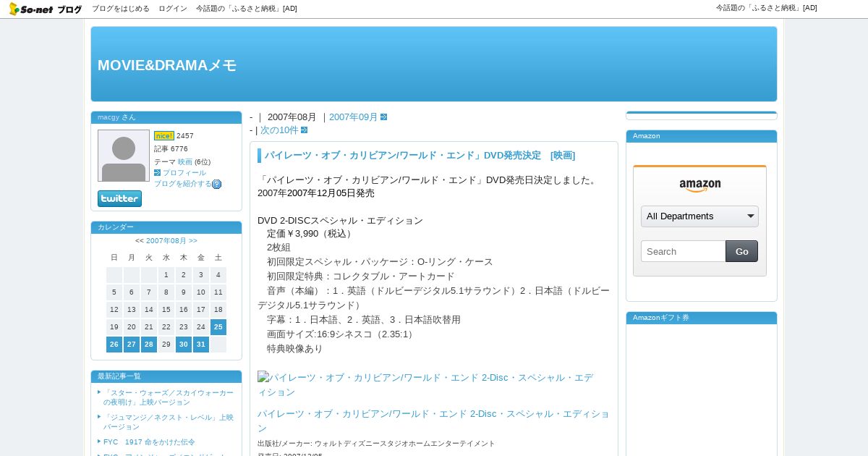The height and width of the screenshot is (456, 868).
Task: Click the broken product image for パイレーツ 2-Disc
Action: click(425, 384)
